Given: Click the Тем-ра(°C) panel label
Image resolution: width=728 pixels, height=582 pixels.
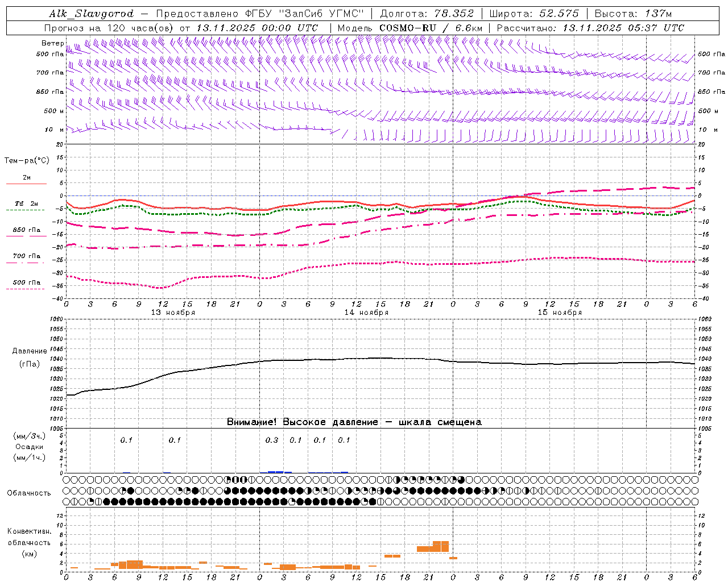Looking at the screenshot, I should click(27, 161).
